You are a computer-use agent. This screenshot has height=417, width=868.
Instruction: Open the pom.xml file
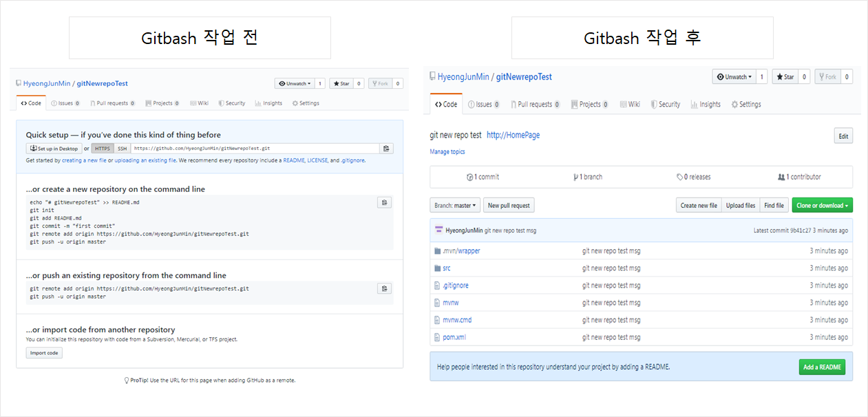(x=454, y=337)
